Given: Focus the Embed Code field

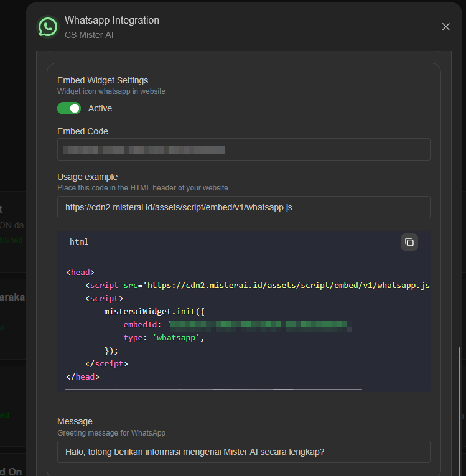Looking at the screenshot, I should 243,149.
